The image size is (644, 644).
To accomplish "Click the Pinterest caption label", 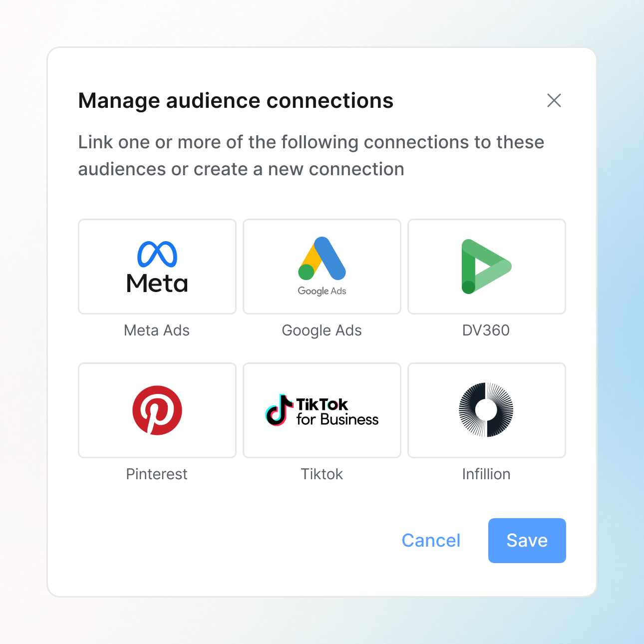I will coord(157,474).
